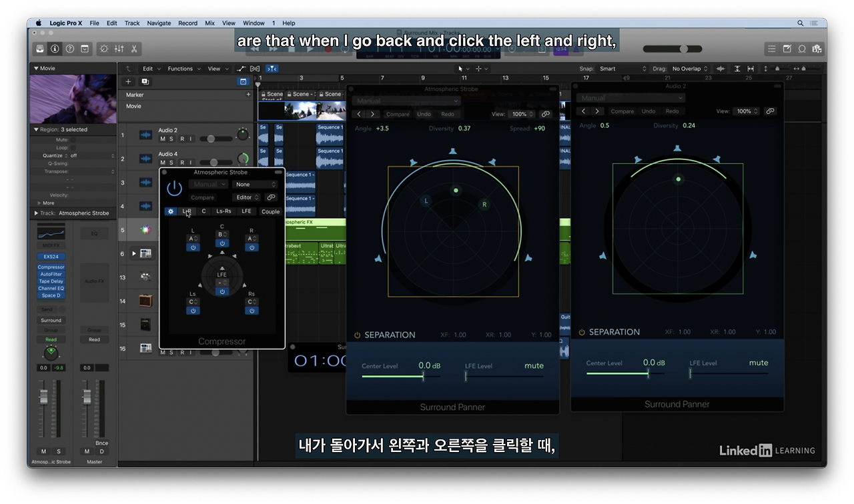Click the EXS24 instrument slot
Viewport: 854px width, 504px height.
51,257
